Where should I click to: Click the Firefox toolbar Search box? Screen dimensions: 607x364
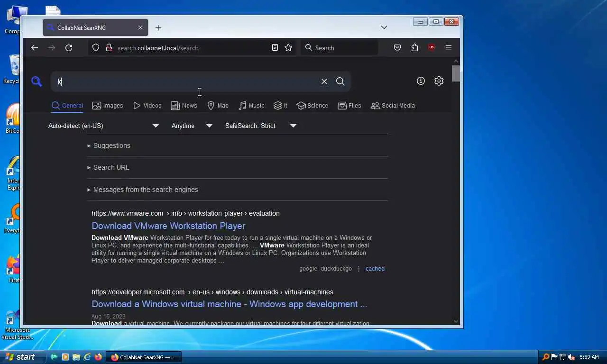click(x=339, y=48)
